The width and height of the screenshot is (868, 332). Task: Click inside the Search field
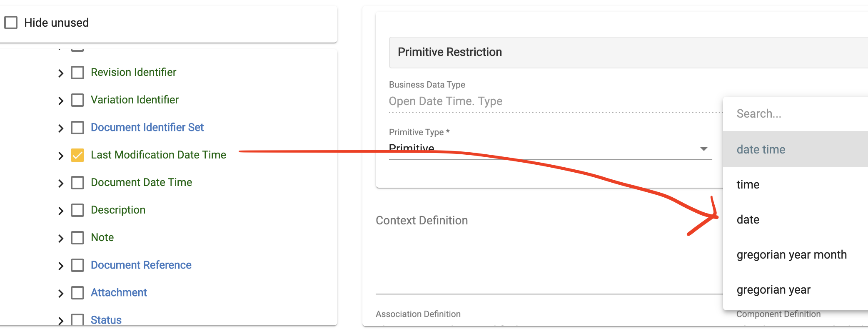pos(791,113)
